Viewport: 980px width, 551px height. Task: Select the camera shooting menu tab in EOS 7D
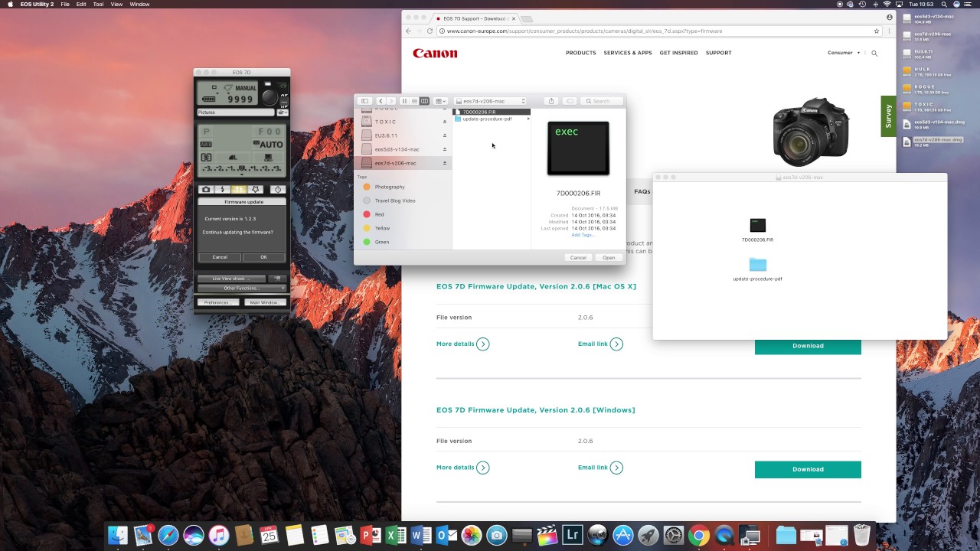coord(206,189)
